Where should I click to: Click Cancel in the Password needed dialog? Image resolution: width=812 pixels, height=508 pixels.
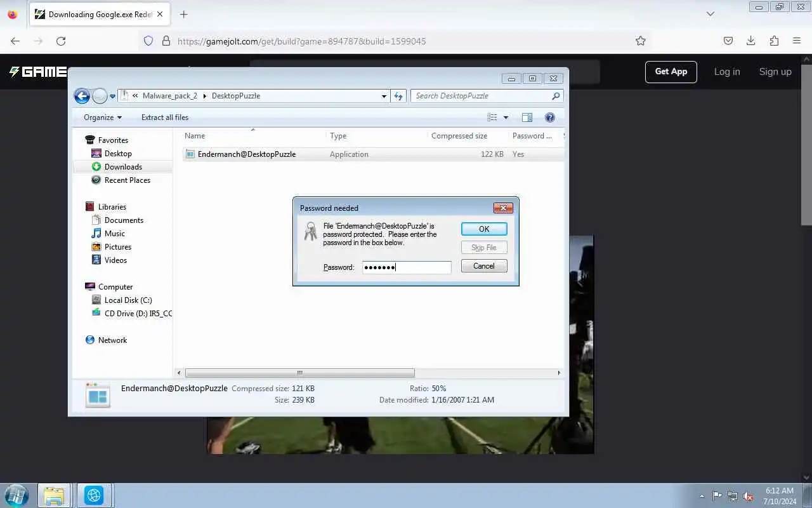[484, 266]
